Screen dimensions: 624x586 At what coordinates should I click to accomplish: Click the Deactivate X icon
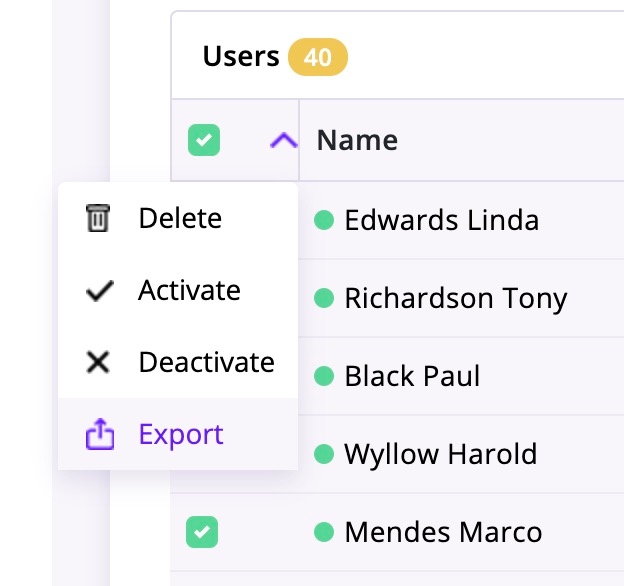click(x=97, y=362)
